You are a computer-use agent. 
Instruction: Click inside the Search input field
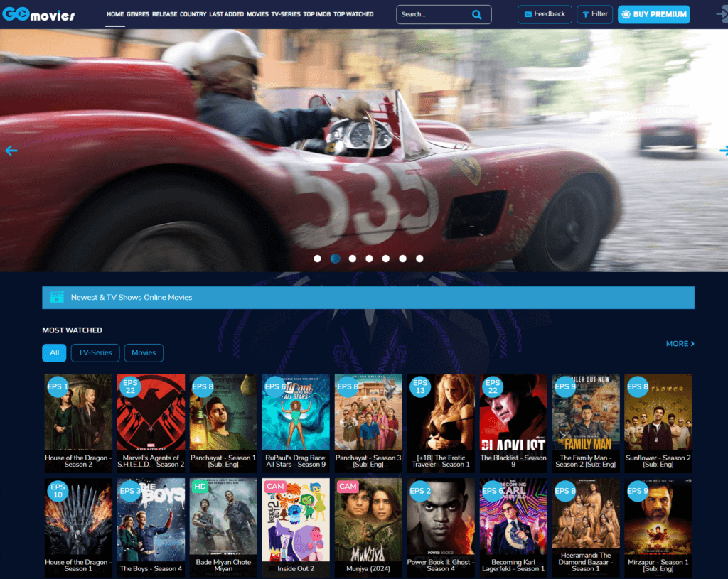coord(432,14)
